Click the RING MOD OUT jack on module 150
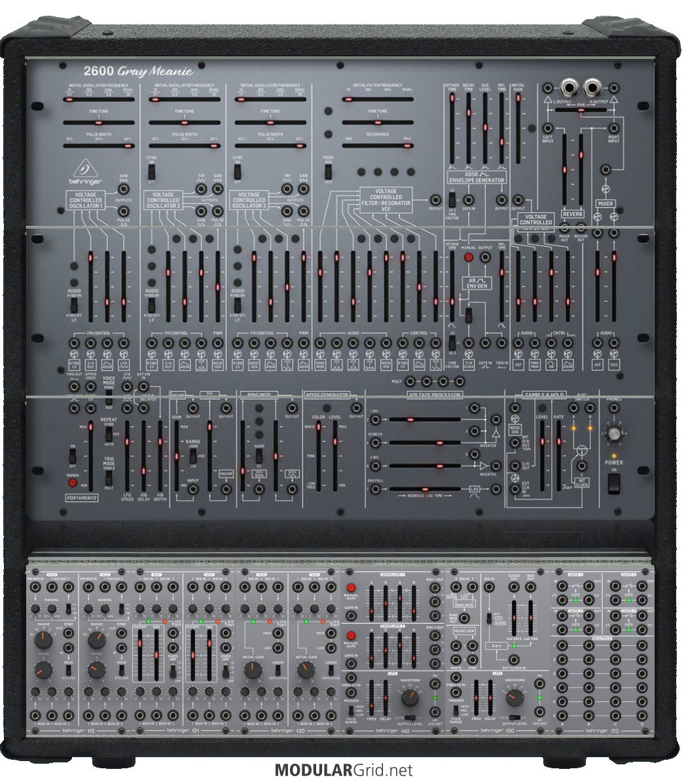 pyautogui.click(x=464, y=618)
